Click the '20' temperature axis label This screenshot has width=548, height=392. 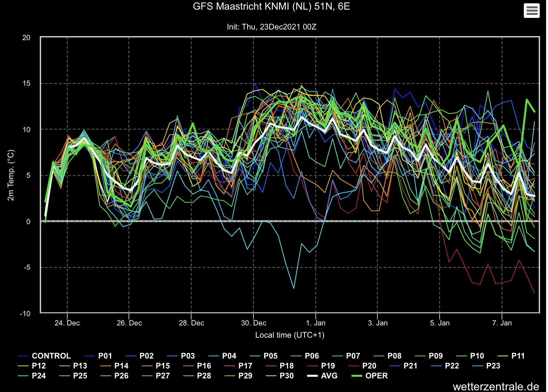pos(26,38)
